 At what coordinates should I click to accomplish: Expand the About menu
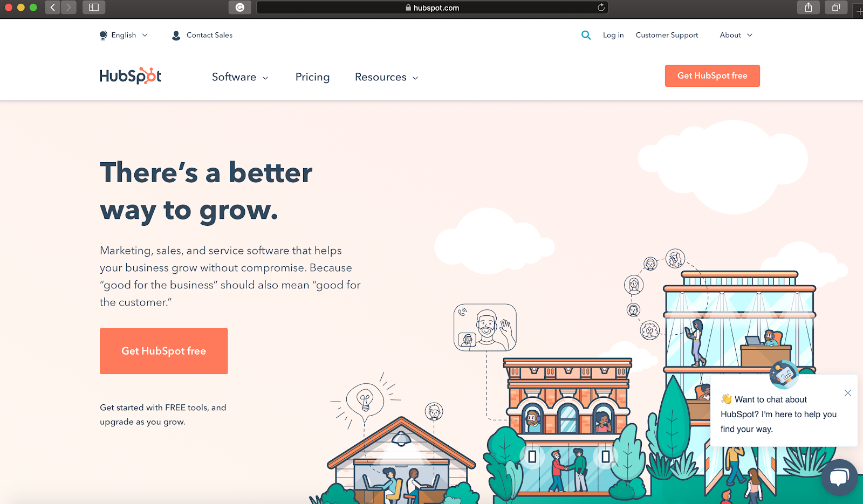(x=736, y=35)
